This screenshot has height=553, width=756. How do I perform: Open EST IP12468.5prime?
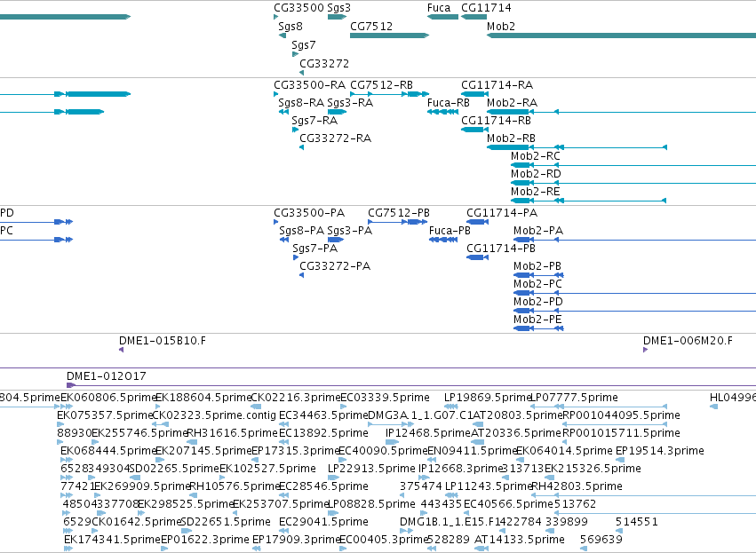click(x=428, y=433)
